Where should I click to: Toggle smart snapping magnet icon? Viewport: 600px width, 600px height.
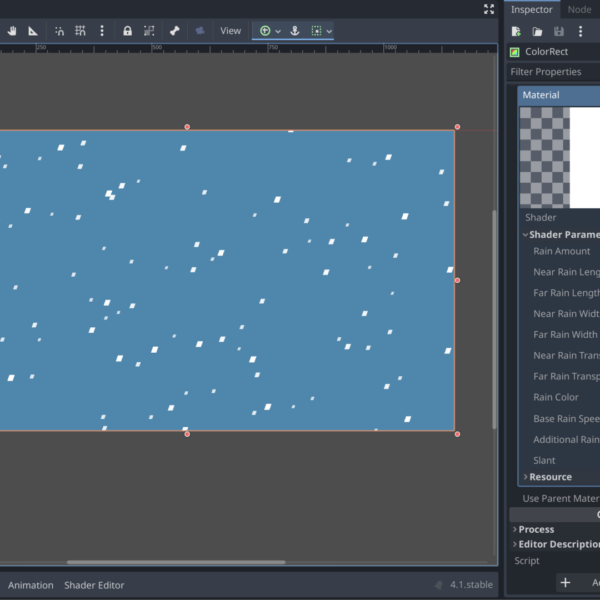pyautogui.click(x=59, y=31)
